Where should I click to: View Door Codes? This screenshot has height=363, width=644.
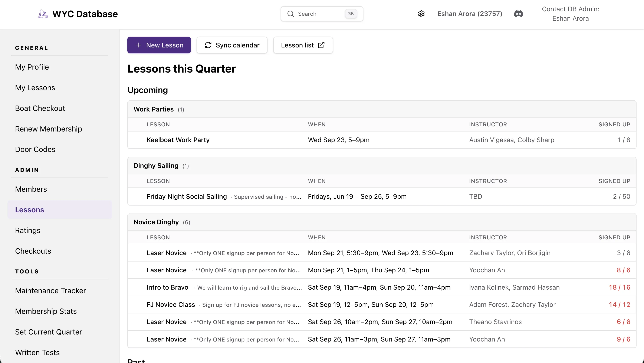tap(35, 149)
